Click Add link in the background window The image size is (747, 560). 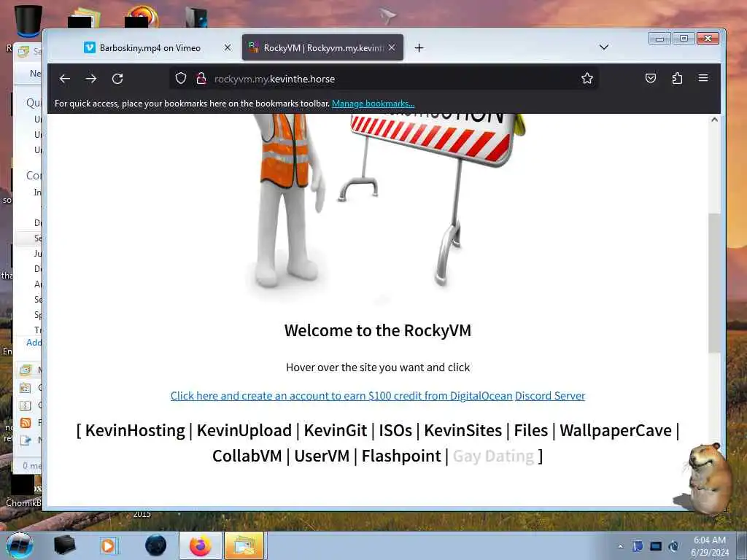(x=34, y=343)
